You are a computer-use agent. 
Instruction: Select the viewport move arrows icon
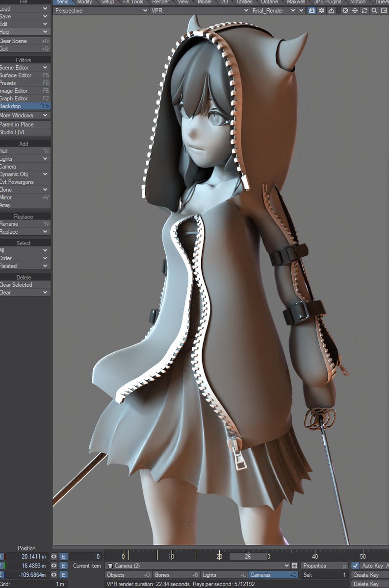(355, 10)
